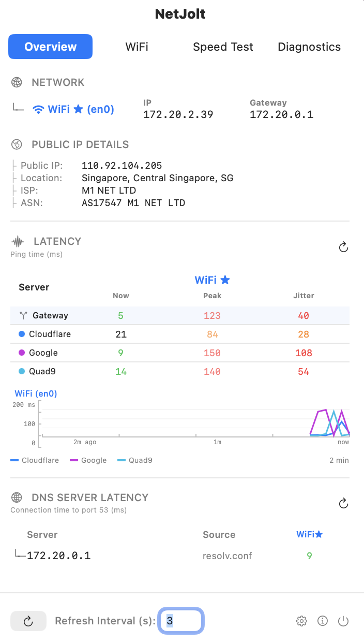
Task: Open settings using the gear icon
Action: tap(301, 621)
